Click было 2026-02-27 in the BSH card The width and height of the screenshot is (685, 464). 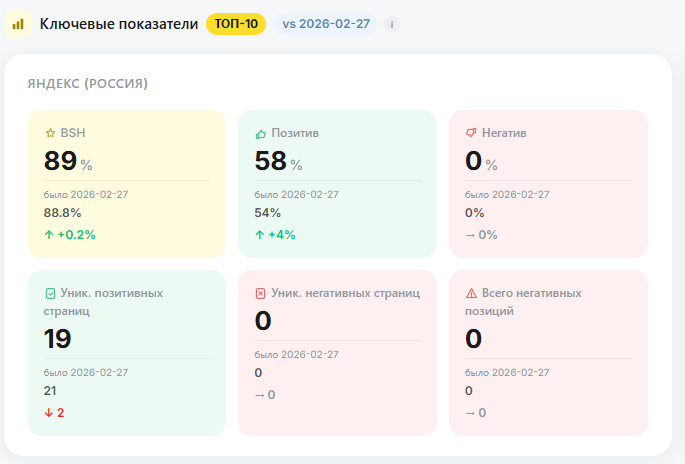86,194
